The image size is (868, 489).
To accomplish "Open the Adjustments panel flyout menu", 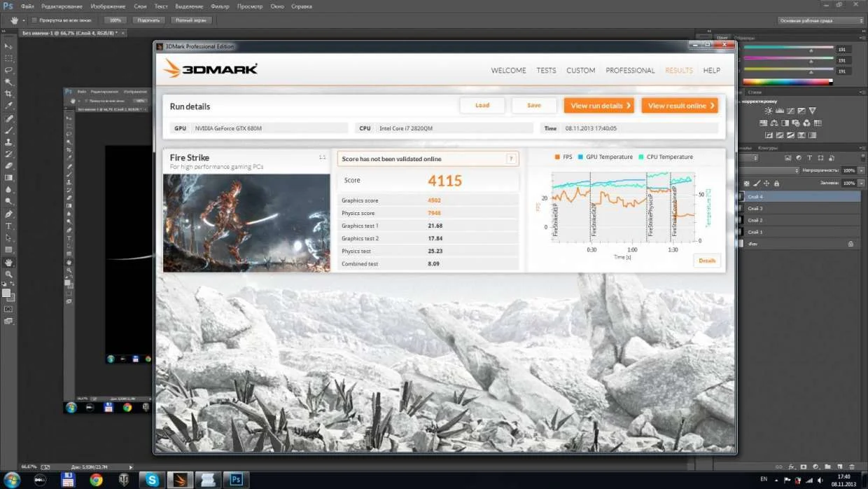I will point(862,92).
